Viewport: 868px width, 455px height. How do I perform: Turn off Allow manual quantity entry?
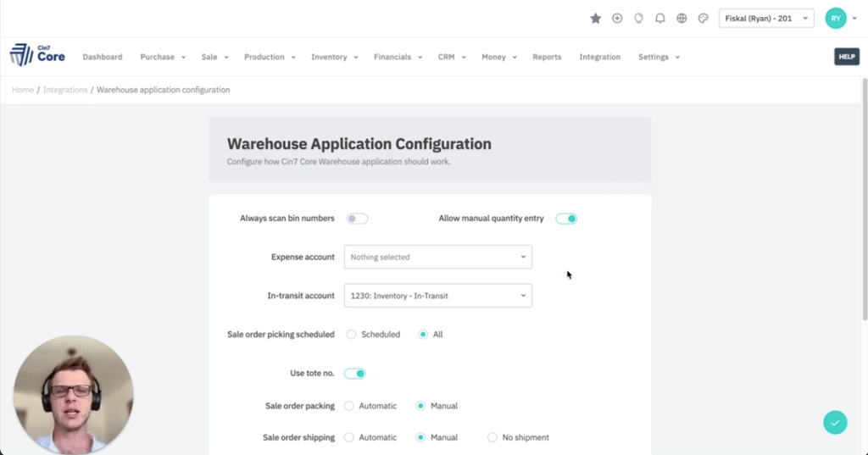(566, 219)
